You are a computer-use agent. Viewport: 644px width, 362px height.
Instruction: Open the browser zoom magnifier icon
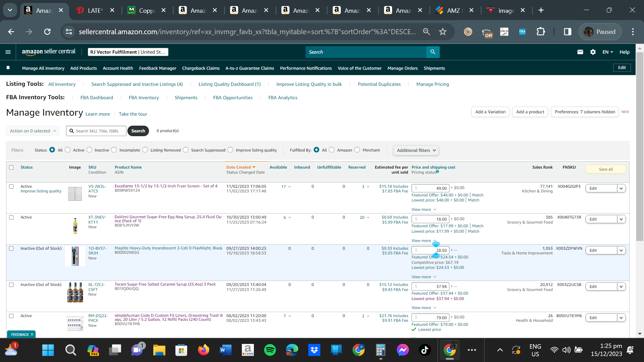click(x=426, y=32)
